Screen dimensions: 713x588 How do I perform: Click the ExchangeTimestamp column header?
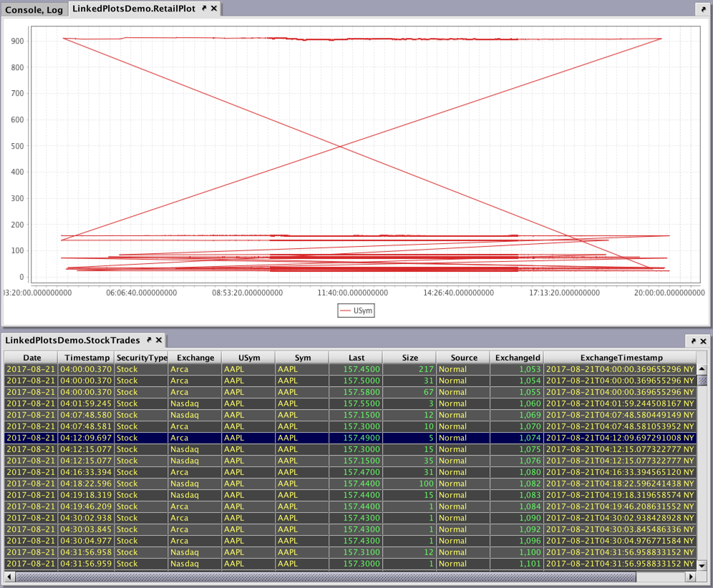point(621,358)
